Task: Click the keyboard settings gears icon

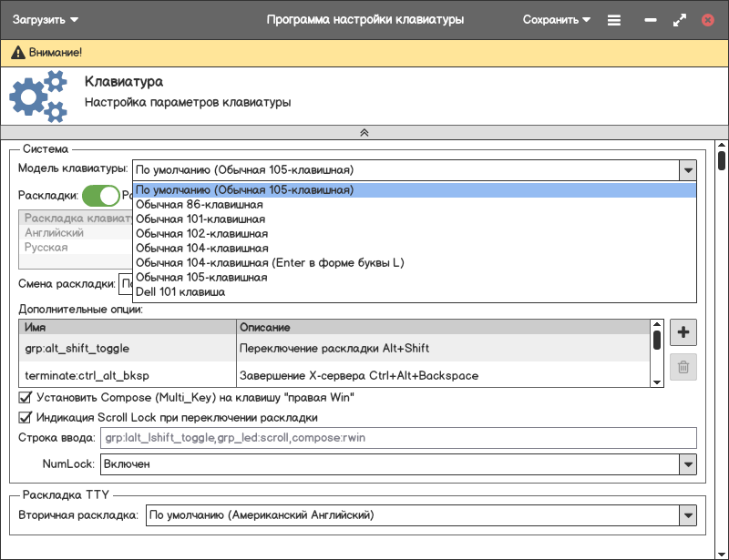Action: point(38,97)
